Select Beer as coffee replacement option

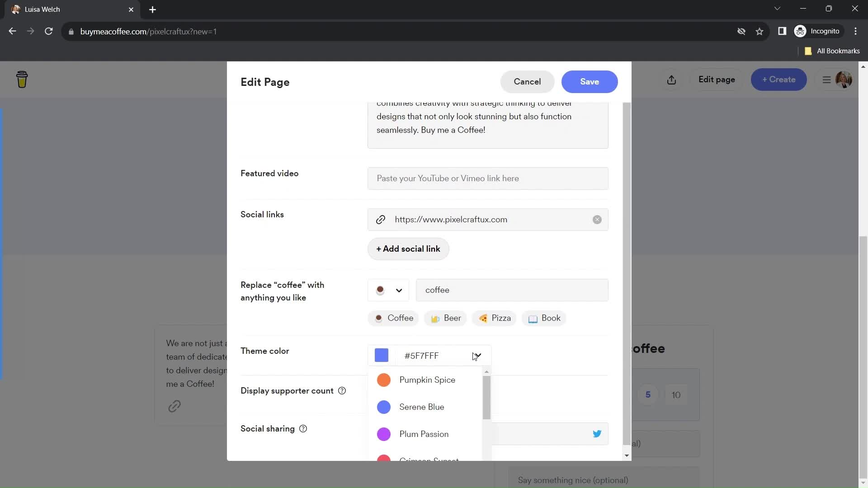tap(447, 318)
